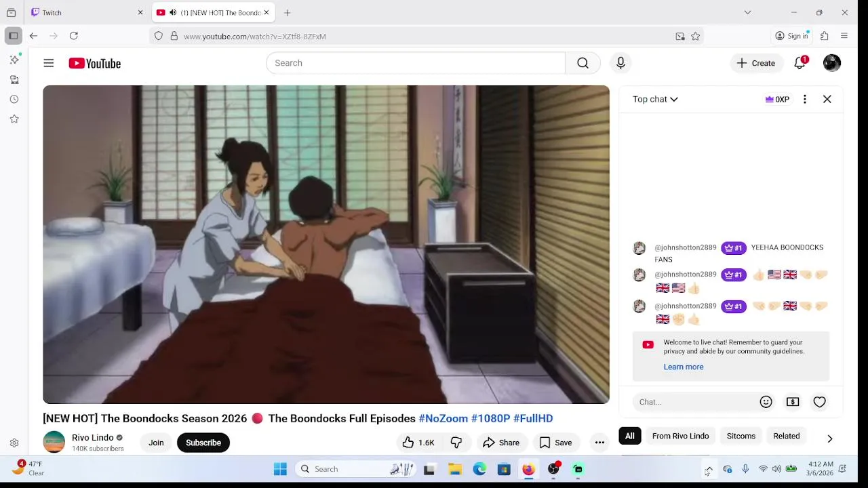Click the YouTube search magnifier button
The image size is (868, 488).
pyautogui.click(x=583, y=63)
